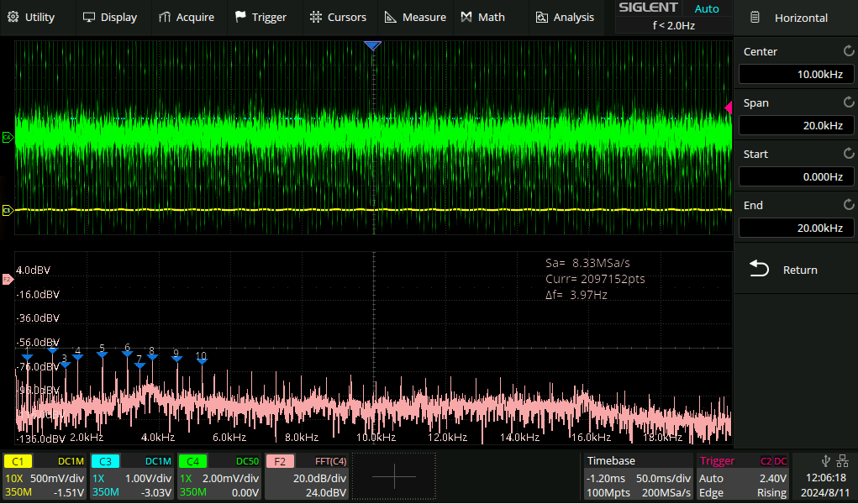The height and width of the screenshot is (504, 858).
Task: Click the End frequency field 20.00kHz
Action: [x=795, y=228]
